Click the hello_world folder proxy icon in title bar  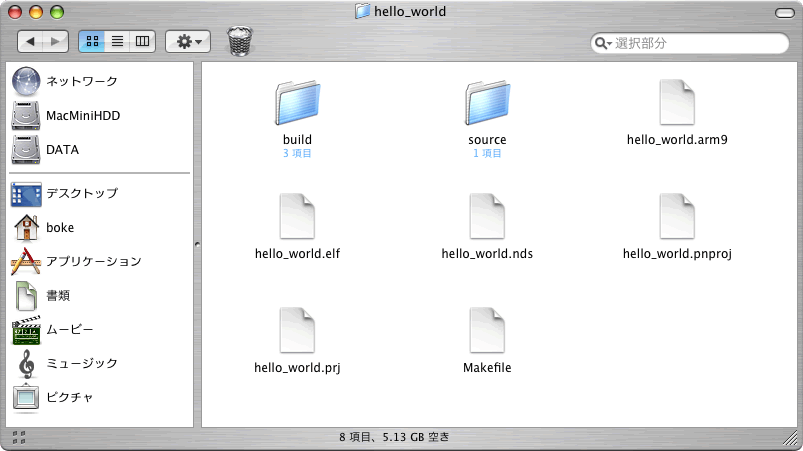tap(363, 11)
